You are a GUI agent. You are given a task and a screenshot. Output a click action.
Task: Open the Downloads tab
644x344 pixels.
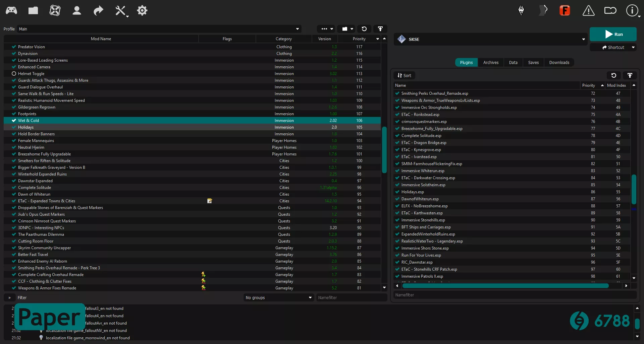pos(559,62)
